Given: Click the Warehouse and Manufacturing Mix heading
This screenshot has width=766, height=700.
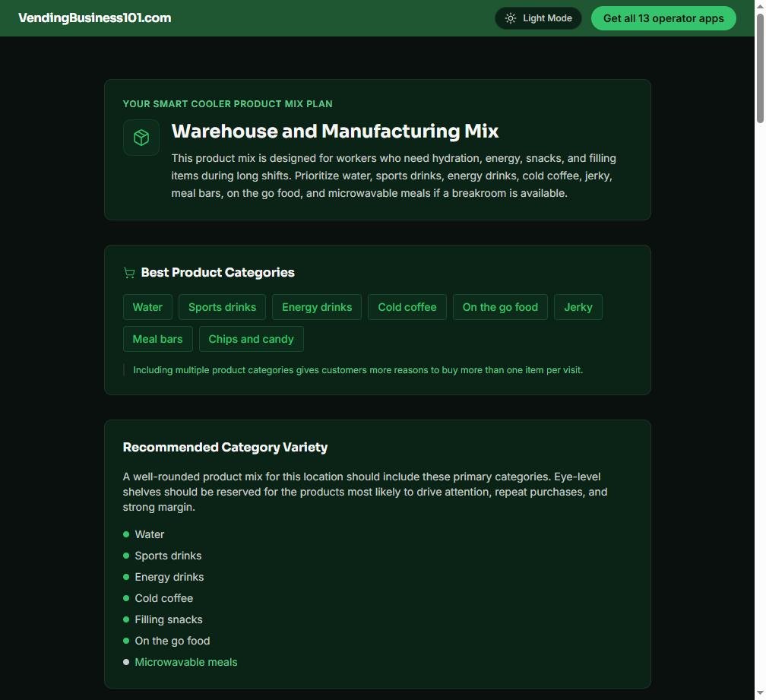Looking at the screenshot, I should pos(335,131).
